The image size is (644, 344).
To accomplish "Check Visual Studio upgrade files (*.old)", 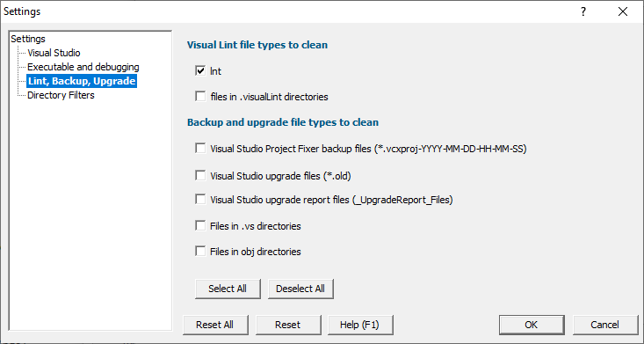I will [200, 176].
